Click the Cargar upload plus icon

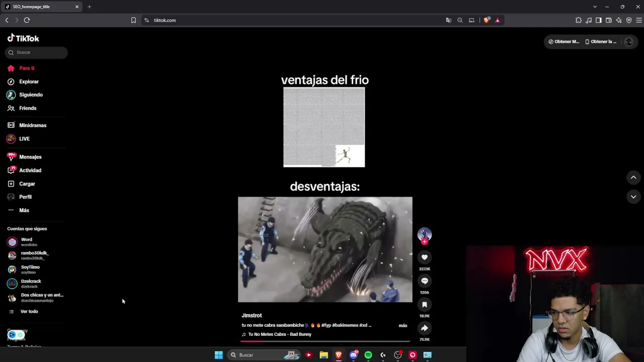[x=11, y=184]
